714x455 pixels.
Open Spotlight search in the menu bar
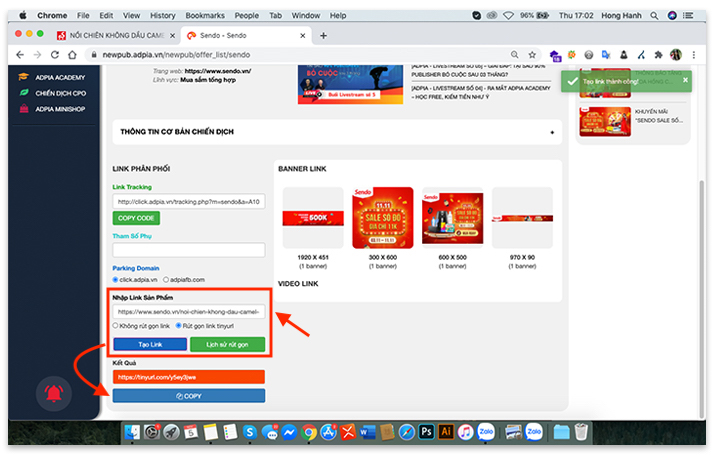coord(654,15)
